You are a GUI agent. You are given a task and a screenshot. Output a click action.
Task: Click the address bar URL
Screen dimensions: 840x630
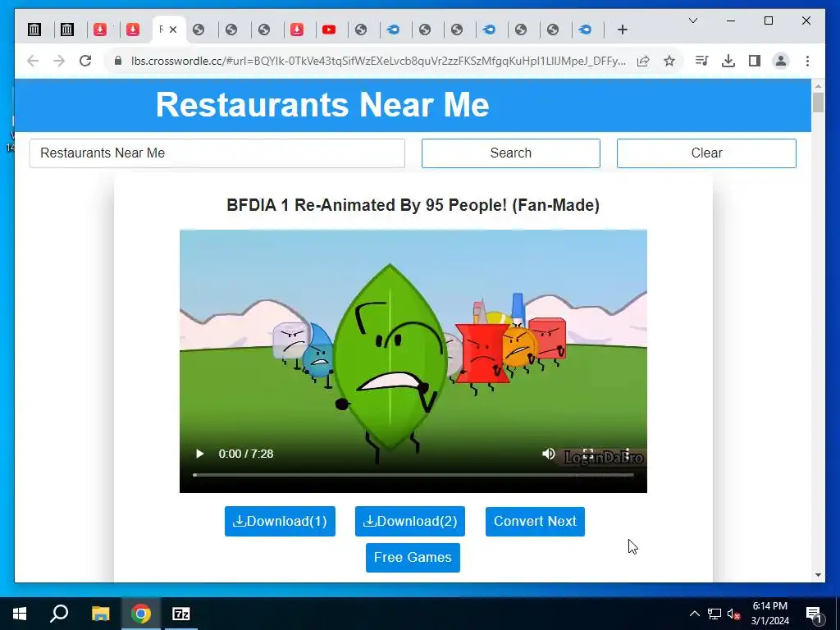click(x=378, y=61)
